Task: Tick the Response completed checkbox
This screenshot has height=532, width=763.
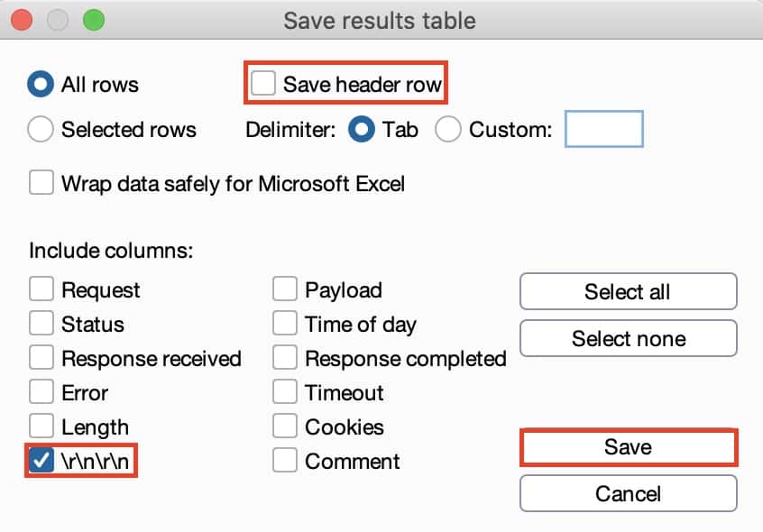Action: point(285,359)
